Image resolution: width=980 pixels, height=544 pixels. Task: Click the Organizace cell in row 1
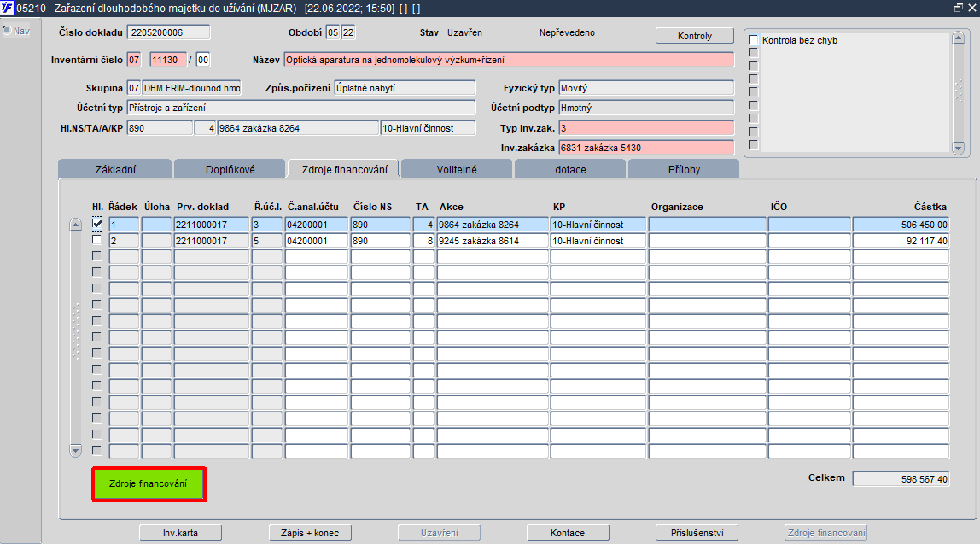click(707, 225)
